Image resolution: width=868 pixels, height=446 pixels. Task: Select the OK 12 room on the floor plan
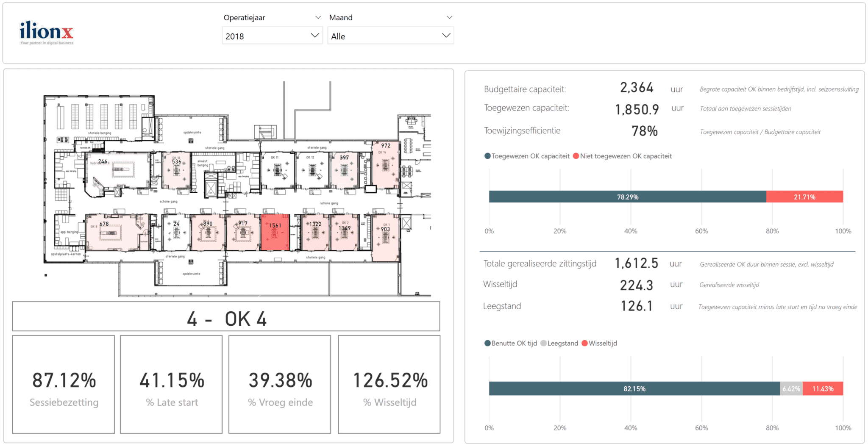tap(312, 169)
